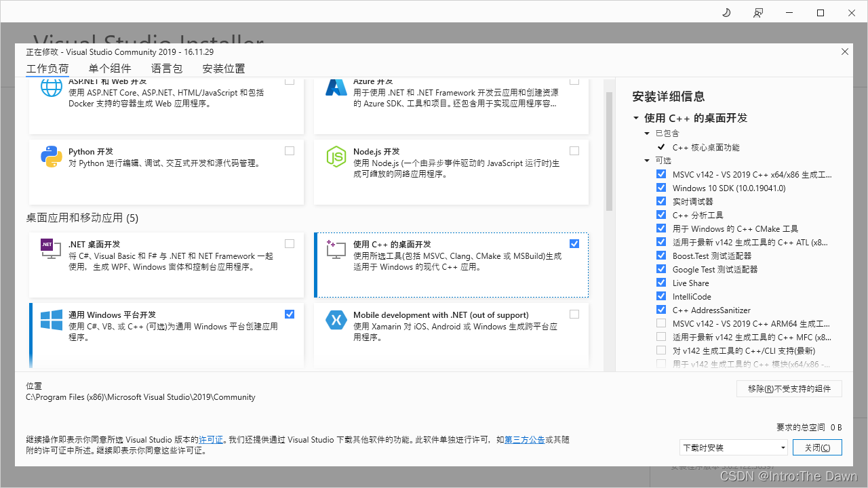Screen dimensions: 868x488
Task: Uncheck the IntelliCode component
Action: point(661,296)
